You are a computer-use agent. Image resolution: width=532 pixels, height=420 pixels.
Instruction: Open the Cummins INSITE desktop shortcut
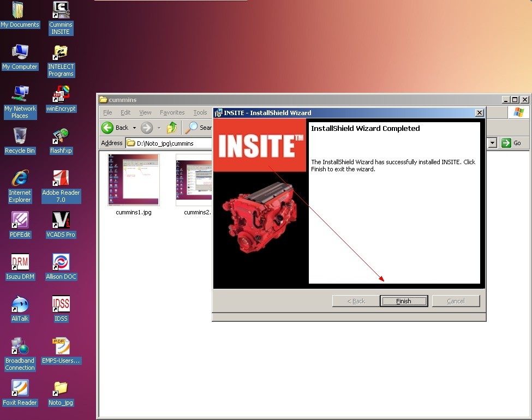point(61,11)
